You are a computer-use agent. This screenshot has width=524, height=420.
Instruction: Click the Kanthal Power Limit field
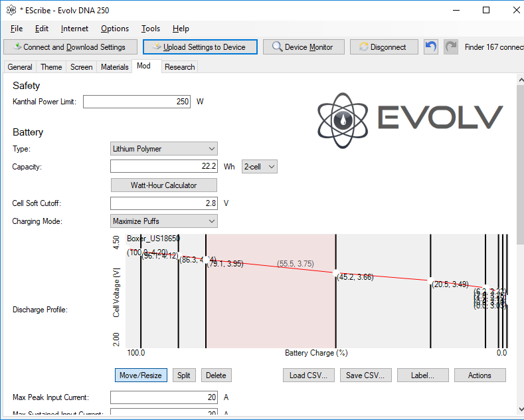[137, 102]
